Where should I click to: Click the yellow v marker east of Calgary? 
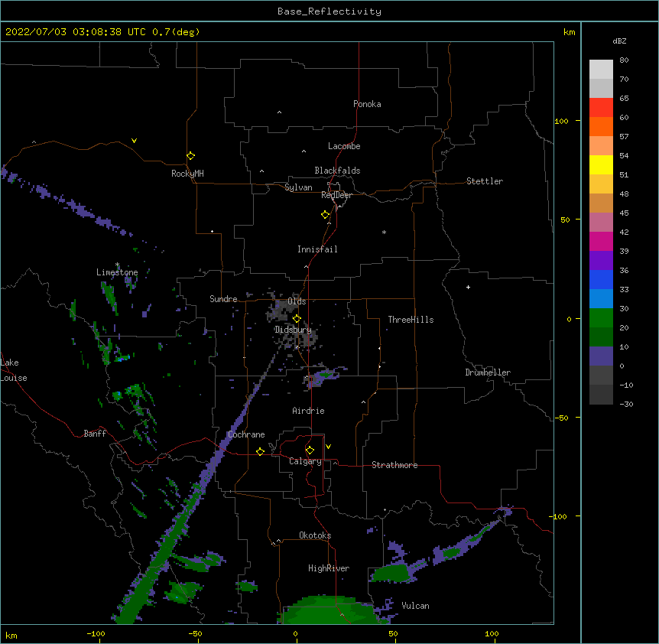[x=328, y=447]
